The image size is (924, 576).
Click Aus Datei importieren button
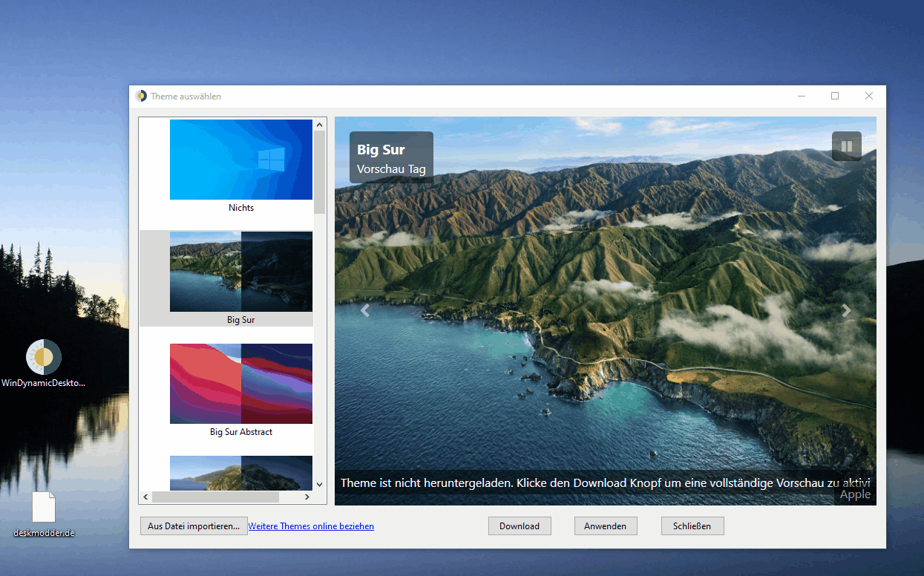194,526
